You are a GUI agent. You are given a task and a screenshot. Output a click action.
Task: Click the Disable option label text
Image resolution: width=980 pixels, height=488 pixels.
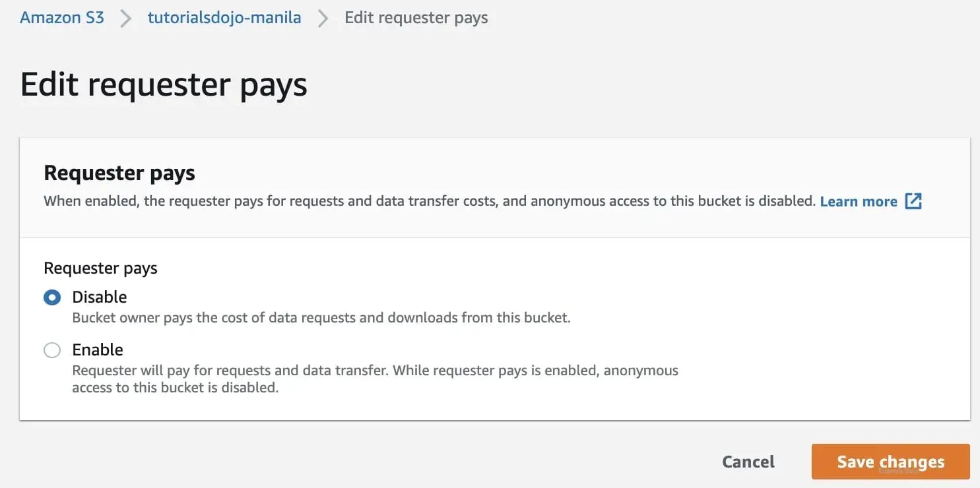100,297
